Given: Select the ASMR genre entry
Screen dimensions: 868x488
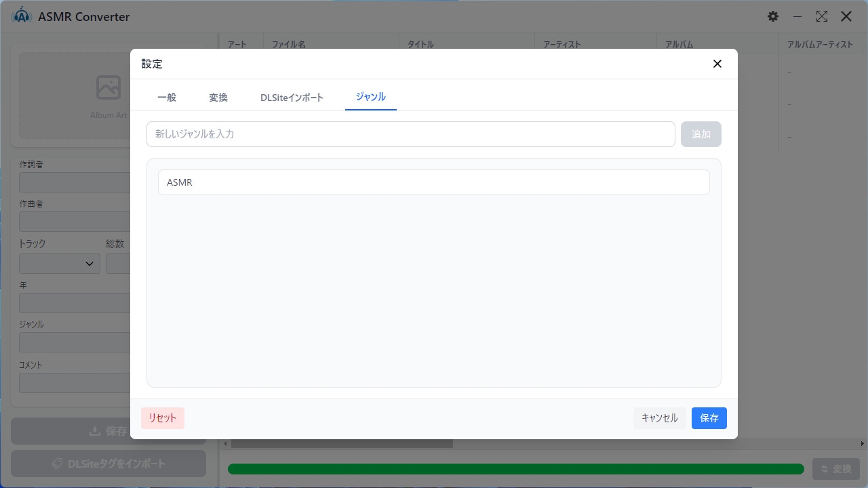Looking at the screenshot, I should click(x=434, y=182).
